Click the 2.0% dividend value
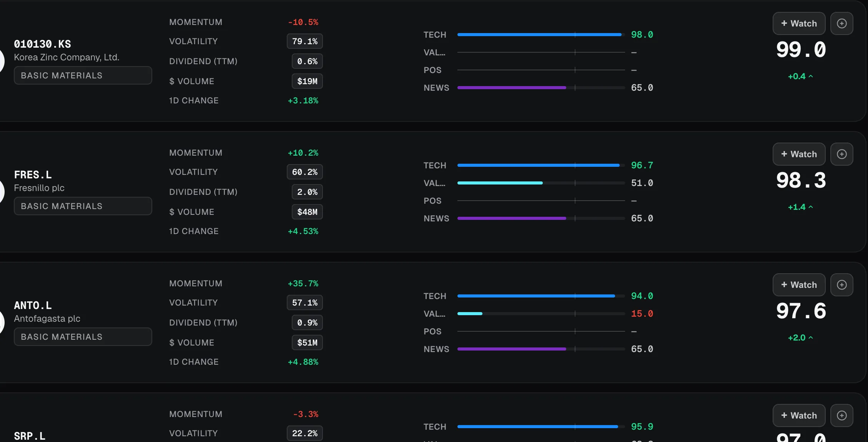This screenshot has height=442, width=868. tap(307, 192)
